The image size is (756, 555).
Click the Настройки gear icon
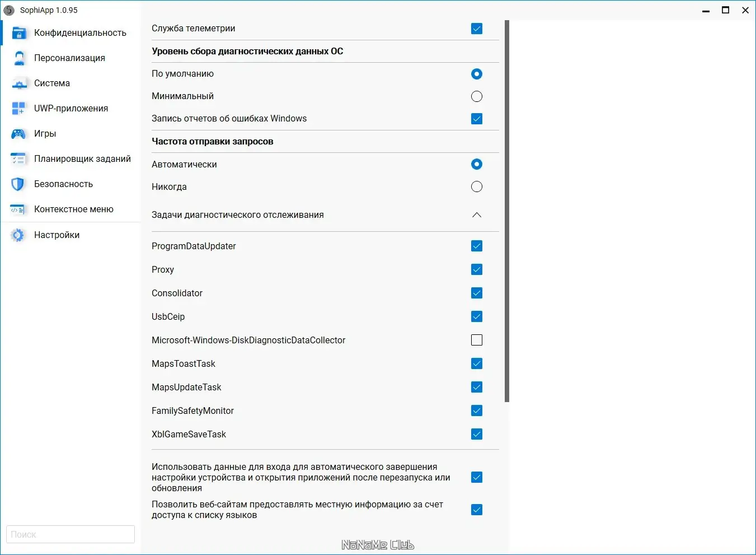[19, 235]
